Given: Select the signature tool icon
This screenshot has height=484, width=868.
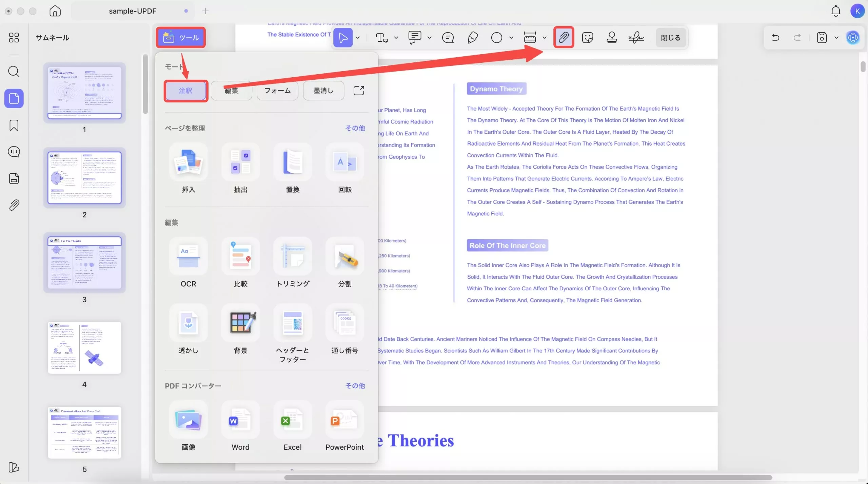Looking at the screenshot, I should [636, 37].
